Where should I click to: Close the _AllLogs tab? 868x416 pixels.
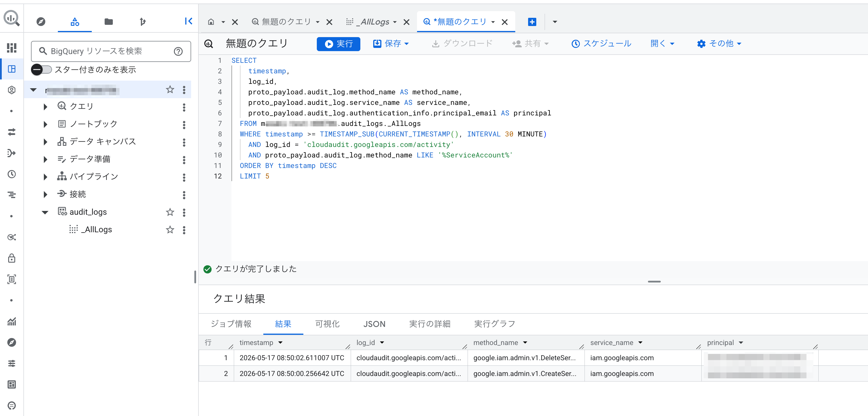(x=406, y=22)
